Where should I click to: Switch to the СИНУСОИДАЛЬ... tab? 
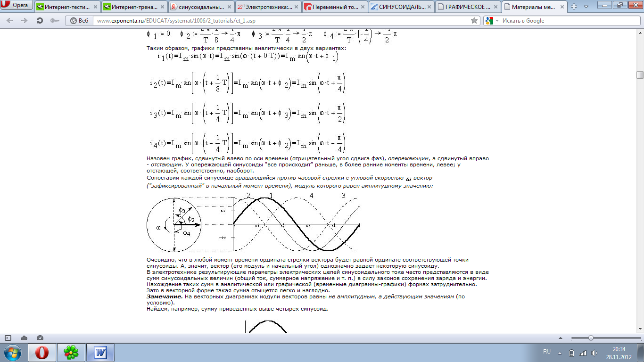click(x=402, y=7)
